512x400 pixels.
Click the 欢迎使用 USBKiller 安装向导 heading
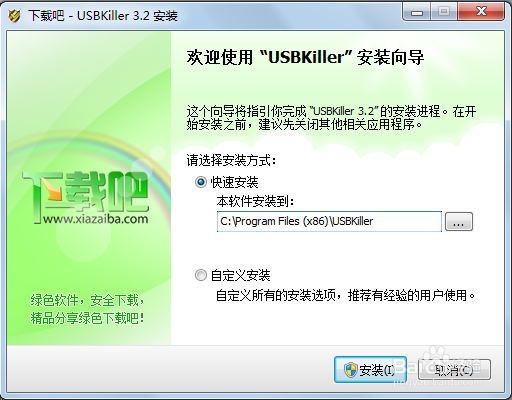pos(305,57)
